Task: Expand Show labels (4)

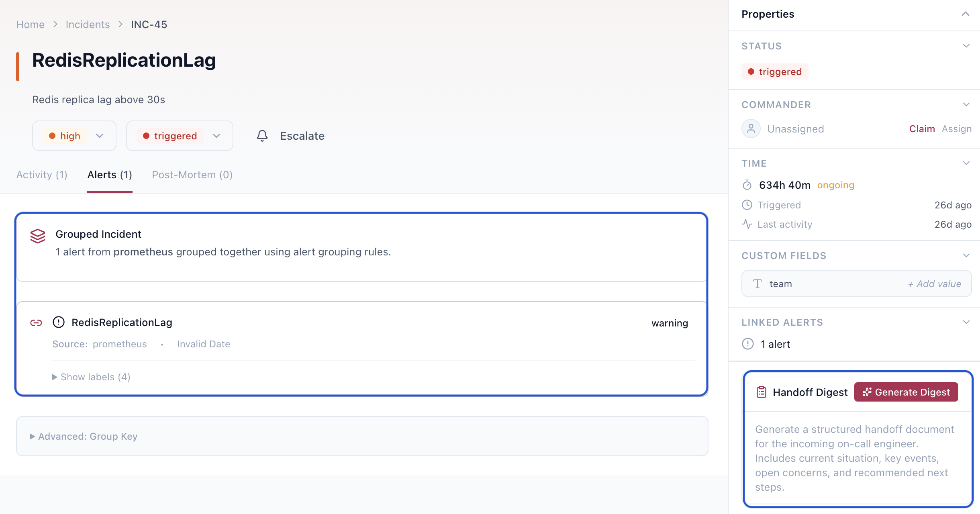Action: [x=91, y=377]
